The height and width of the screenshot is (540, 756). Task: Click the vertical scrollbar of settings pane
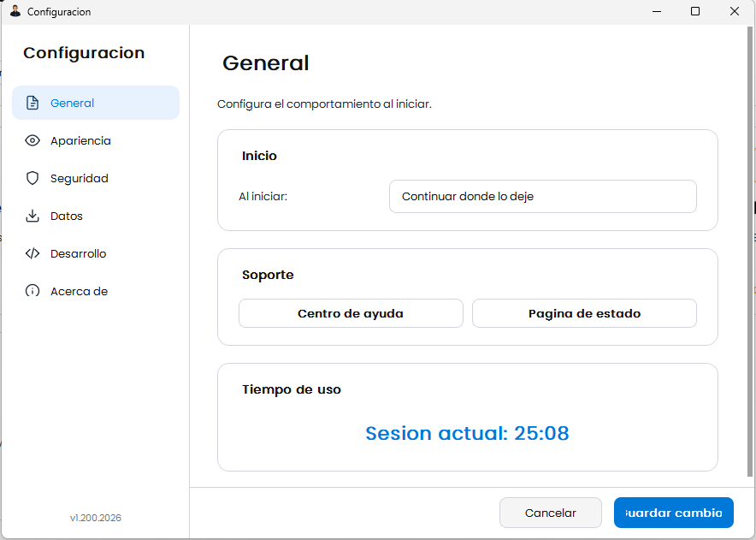tap(750, 251)
